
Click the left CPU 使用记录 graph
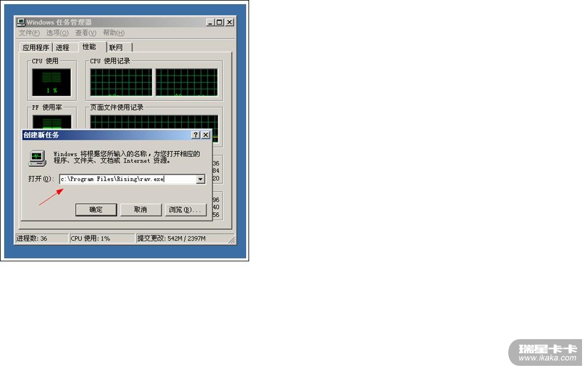(x=121, y=83)
